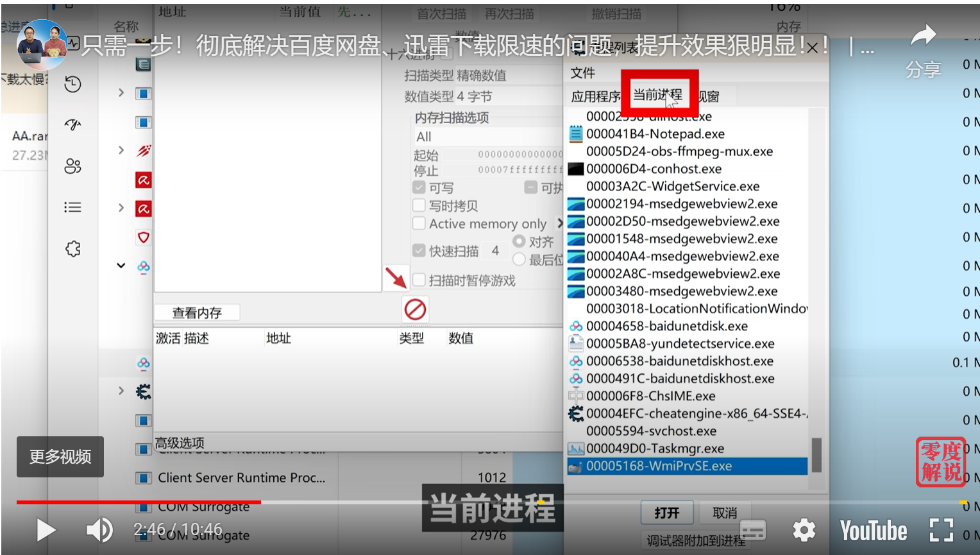
Task: Open the 文件 menu in process list
Action: tap(583, 73)
